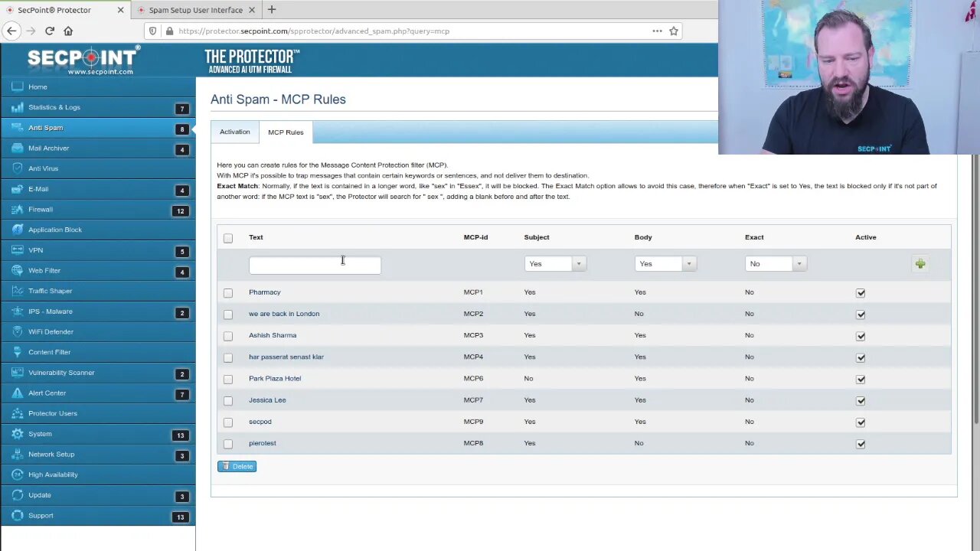
Task: Click the VPN sidebar icon
Action: click(x=17, y=250)
